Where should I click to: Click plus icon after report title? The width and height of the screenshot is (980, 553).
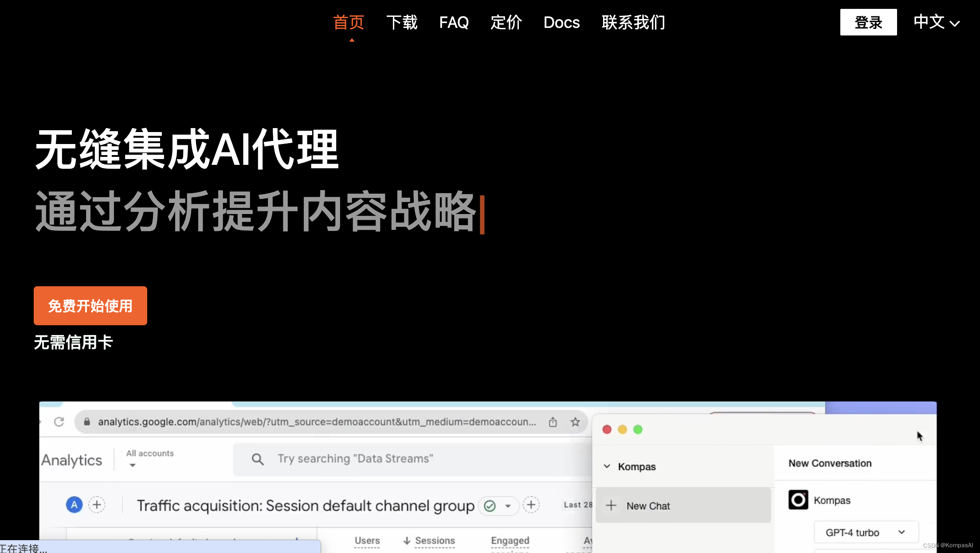click(531, 505)
